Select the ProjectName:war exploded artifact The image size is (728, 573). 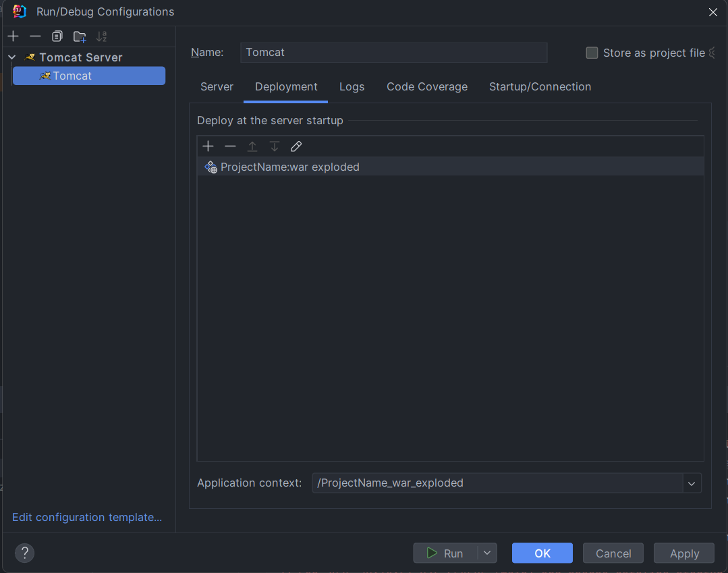[x=290, y=167]
